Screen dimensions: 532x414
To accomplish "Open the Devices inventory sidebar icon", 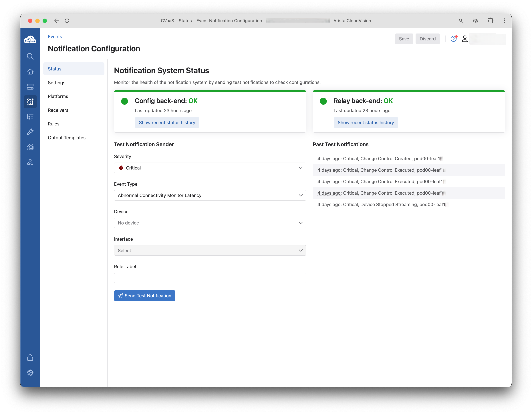I will pos(30,87).
